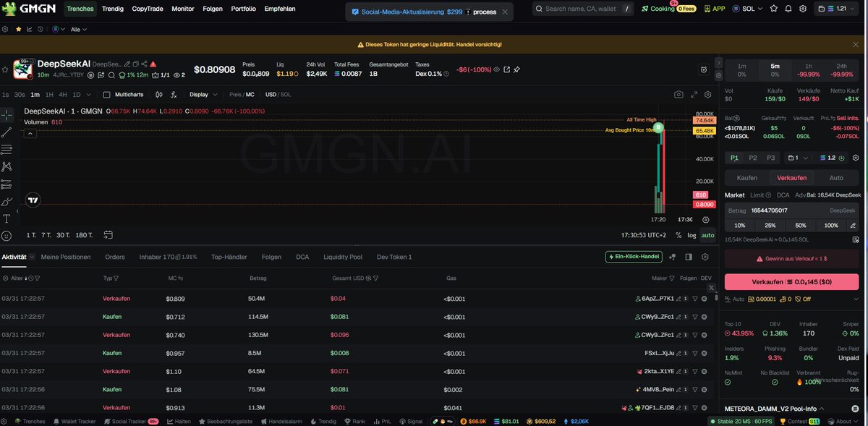Share the DeepSeekAI token
Viewport: 868px width, 426px height.
click(144, 64)
